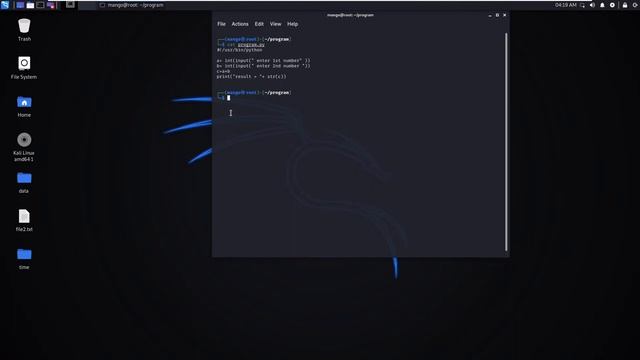The height and width of the screenshot is (360, 640).
Task: Open the terminal File menu
Action: point(221,24)
